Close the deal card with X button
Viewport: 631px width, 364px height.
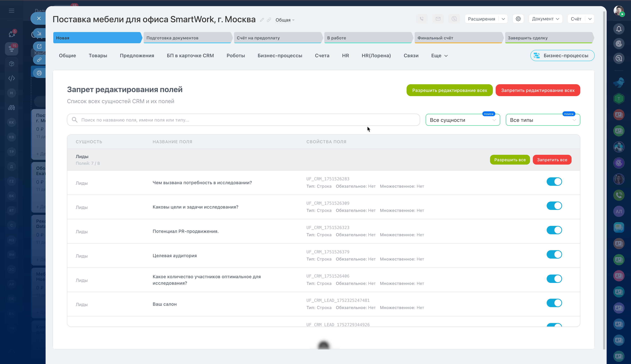coord(39,19)
